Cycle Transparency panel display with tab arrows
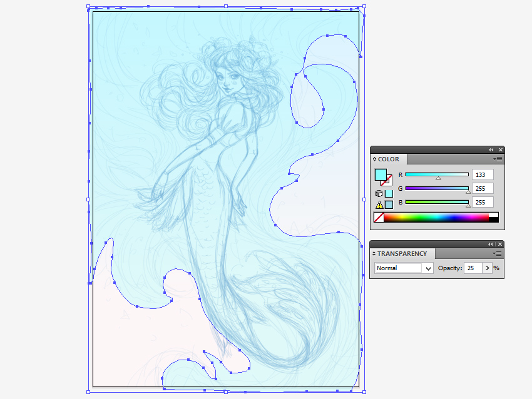Viewport: 532px width, 399px height. [x=374, y=253]
